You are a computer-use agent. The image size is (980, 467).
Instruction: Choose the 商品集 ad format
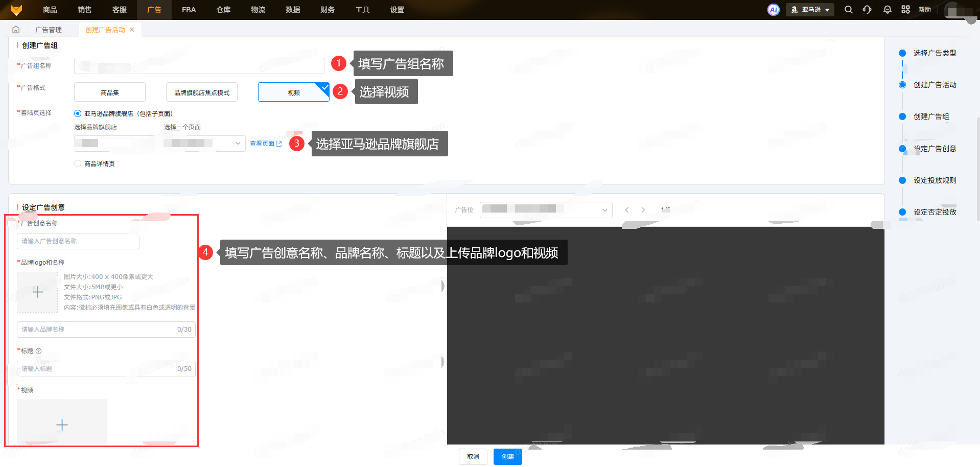pos(110,92)
